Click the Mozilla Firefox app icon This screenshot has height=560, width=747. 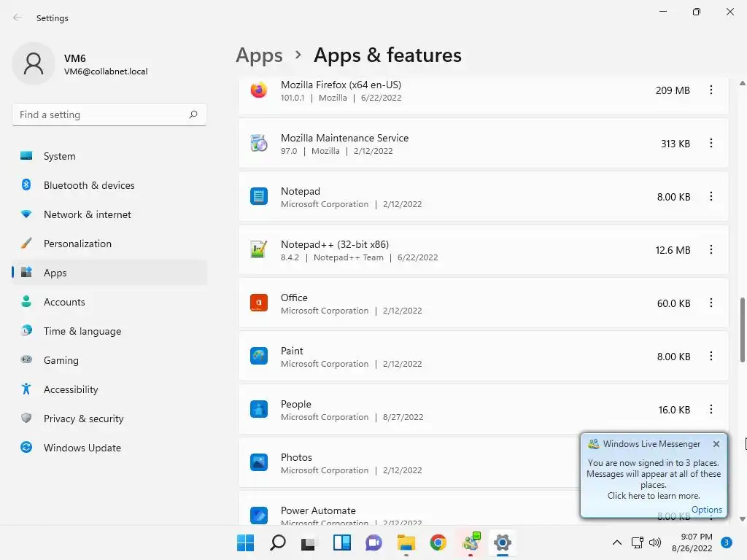click(x=259, y=90)
